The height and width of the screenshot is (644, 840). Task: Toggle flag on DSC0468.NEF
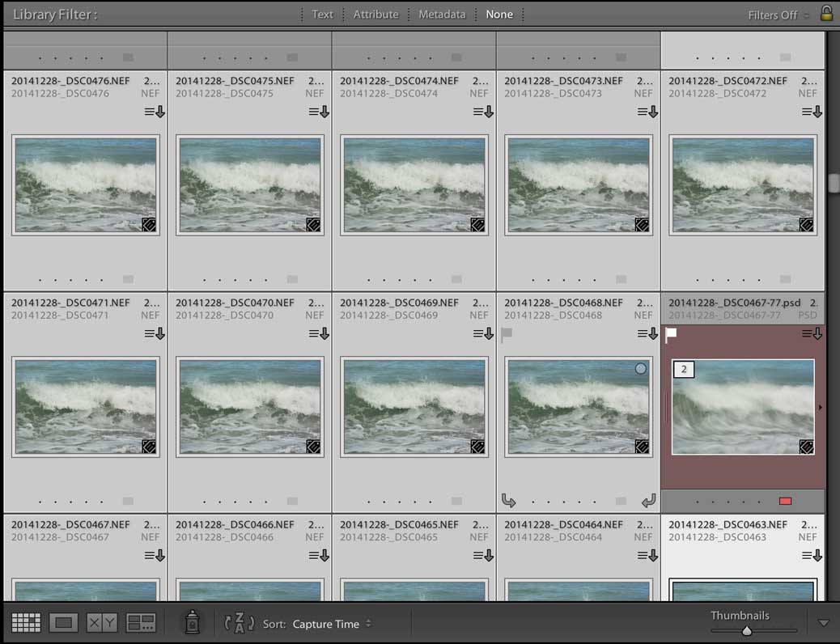(507, 334)
